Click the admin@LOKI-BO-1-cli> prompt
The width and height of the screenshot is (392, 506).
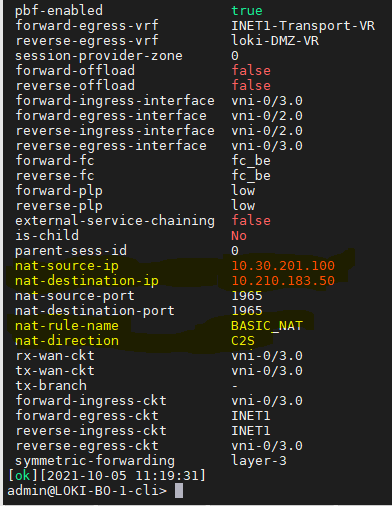(x=87, y=491)
